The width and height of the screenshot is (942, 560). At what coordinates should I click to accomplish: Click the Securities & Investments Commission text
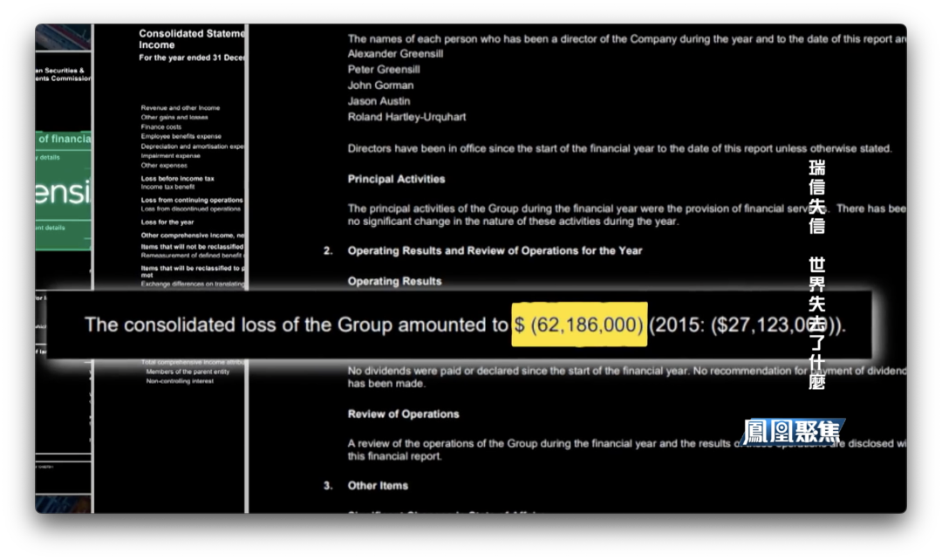pos(63,74)
